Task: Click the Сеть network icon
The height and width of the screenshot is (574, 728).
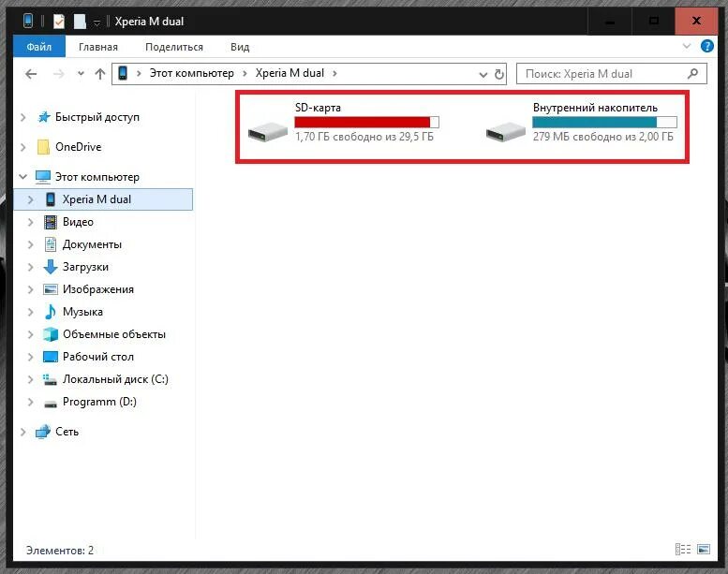Action: 43,432
